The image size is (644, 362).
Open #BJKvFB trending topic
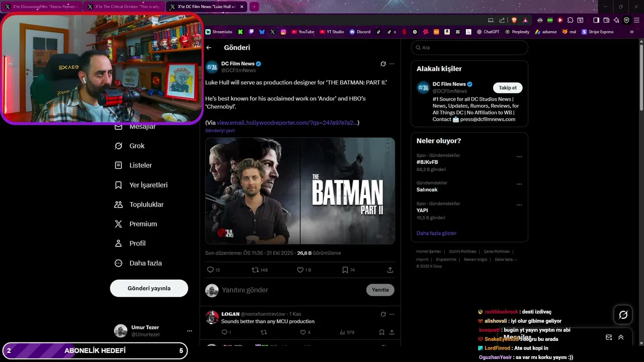[427, 162]
